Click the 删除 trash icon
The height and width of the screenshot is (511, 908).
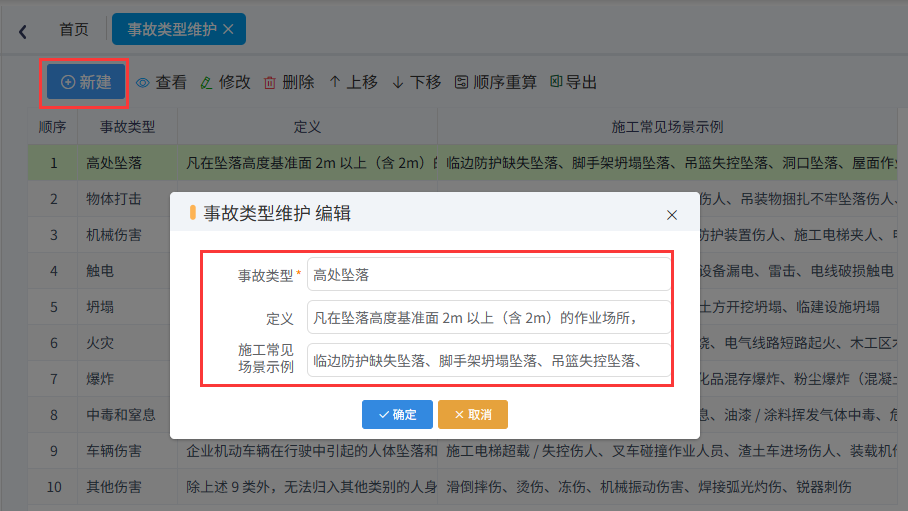tap(270, 83)
